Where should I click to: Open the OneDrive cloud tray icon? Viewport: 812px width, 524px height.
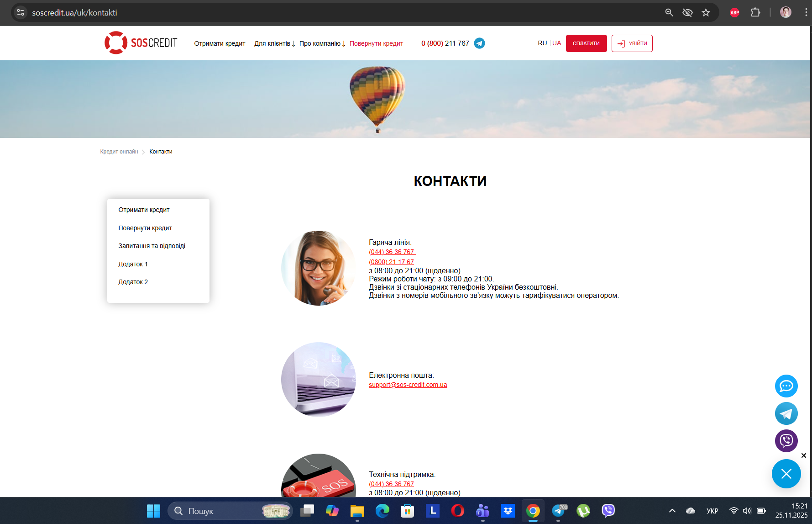tap(691, 511)
